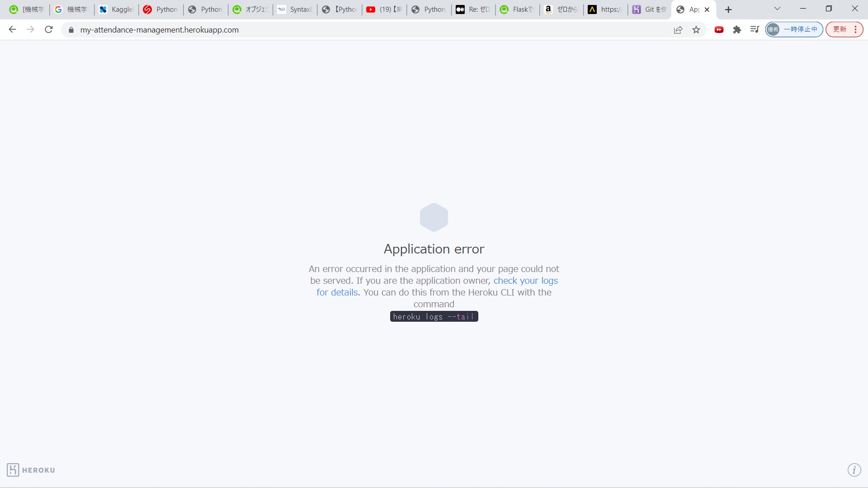
Task: Click the info icon at bottom right
Action: (854, 470)
